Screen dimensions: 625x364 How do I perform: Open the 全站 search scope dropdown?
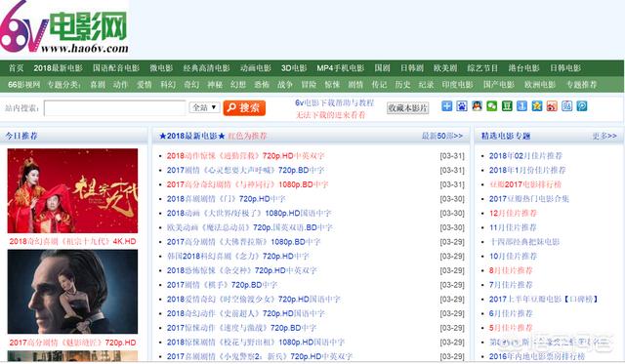click(204, 107)
